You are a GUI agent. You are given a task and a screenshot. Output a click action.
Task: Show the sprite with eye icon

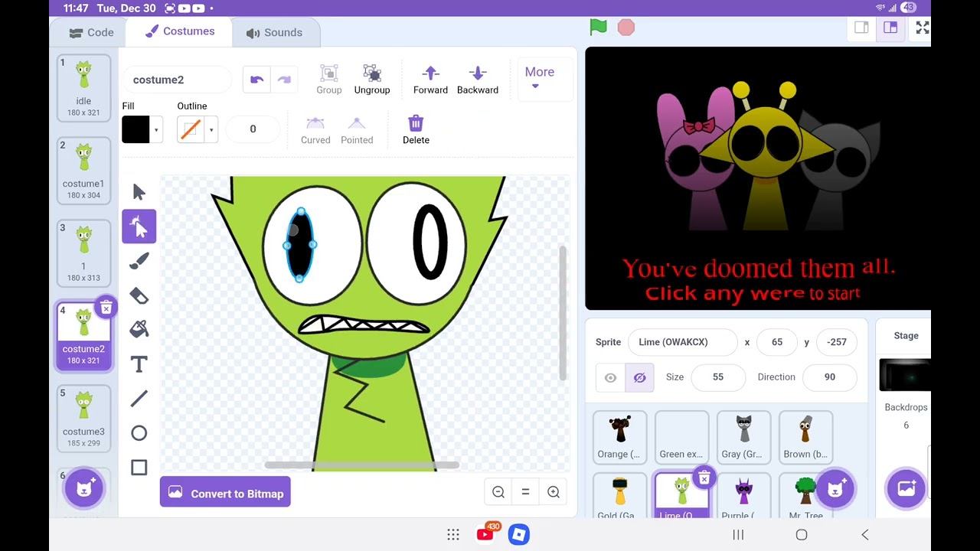[x=610, y=377]
